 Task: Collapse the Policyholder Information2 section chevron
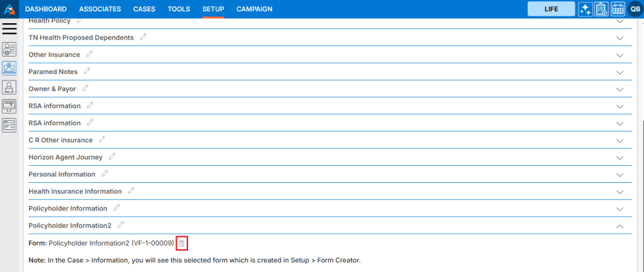click(619, 226)
